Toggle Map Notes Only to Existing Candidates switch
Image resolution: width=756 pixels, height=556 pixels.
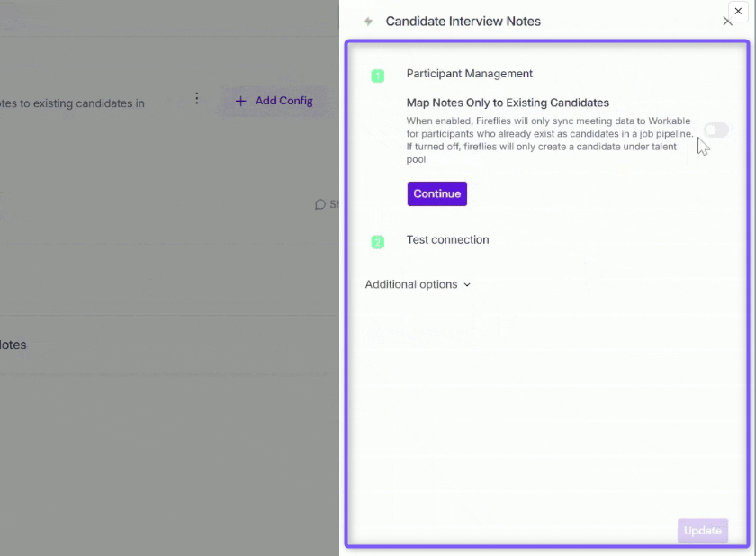pyautogui.click(x=716, y=130)
